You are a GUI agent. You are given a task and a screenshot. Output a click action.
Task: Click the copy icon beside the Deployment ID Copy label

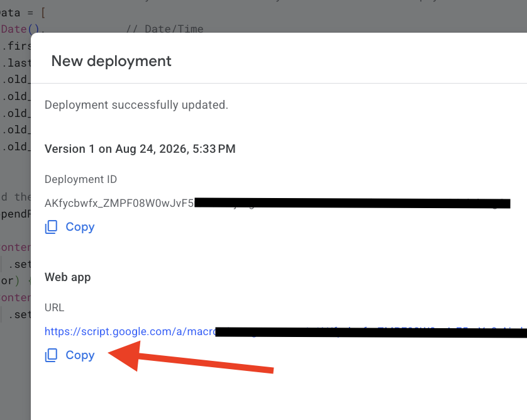pyautogui.click(x=51, y=227)
